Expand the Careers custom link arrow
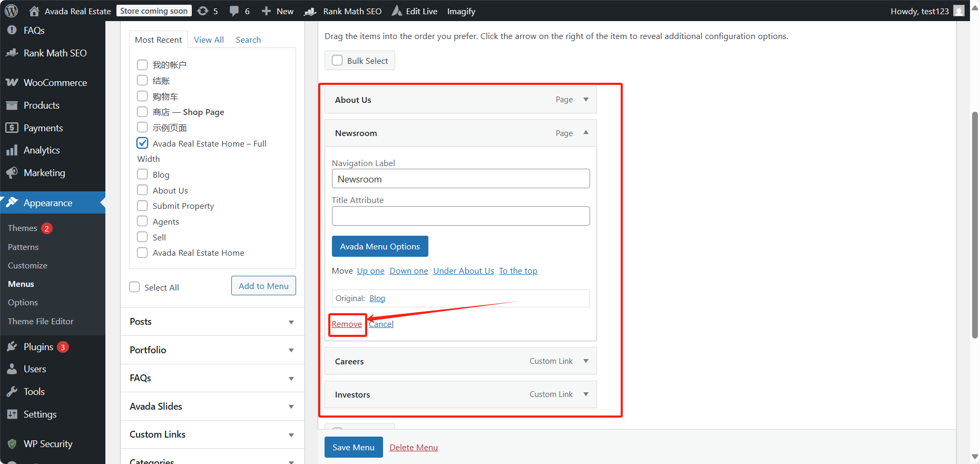 click(586, 361)
